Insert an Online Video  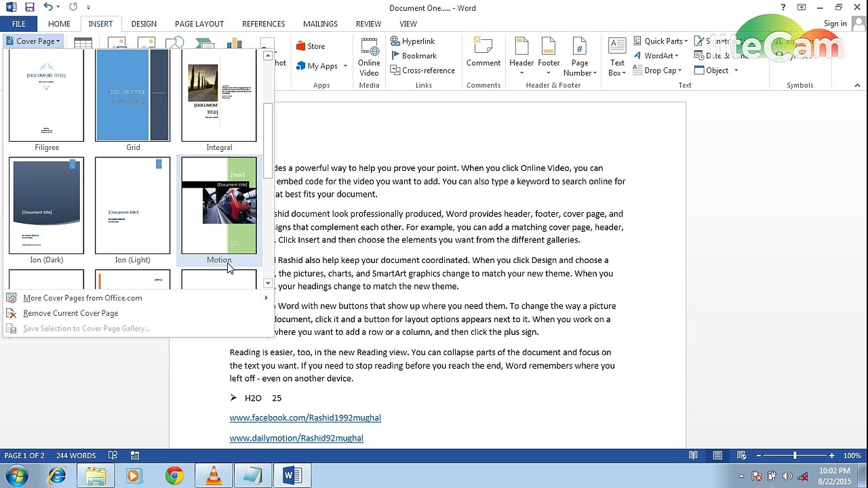369,57
